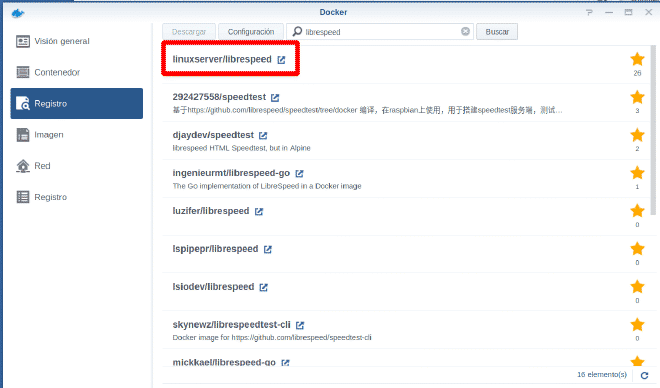Open external link for mickkael/librespeed-go
This screenshot has width=660, height=388.
pos(285,362)
